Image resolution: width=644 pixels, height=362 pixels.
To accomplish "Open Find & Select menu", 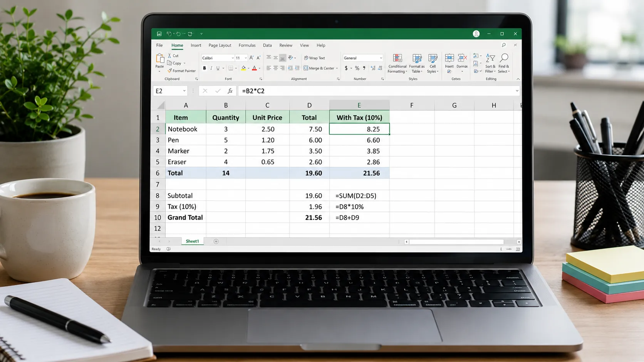I will (503, 63).
